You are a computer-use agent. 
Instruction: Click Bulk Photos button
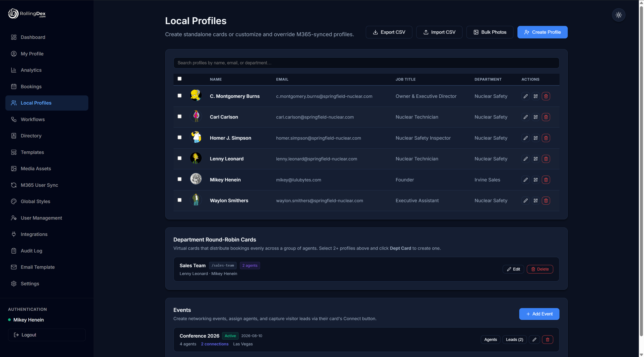[490, 32]
